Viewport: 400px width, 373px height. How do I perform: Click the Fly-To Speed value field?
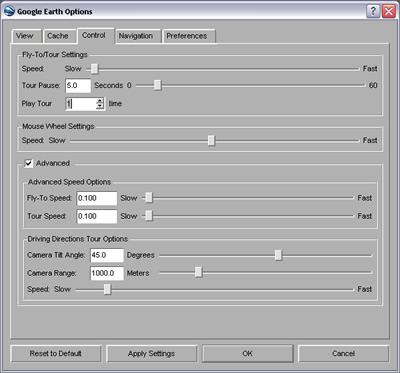(x=97, y=198)
